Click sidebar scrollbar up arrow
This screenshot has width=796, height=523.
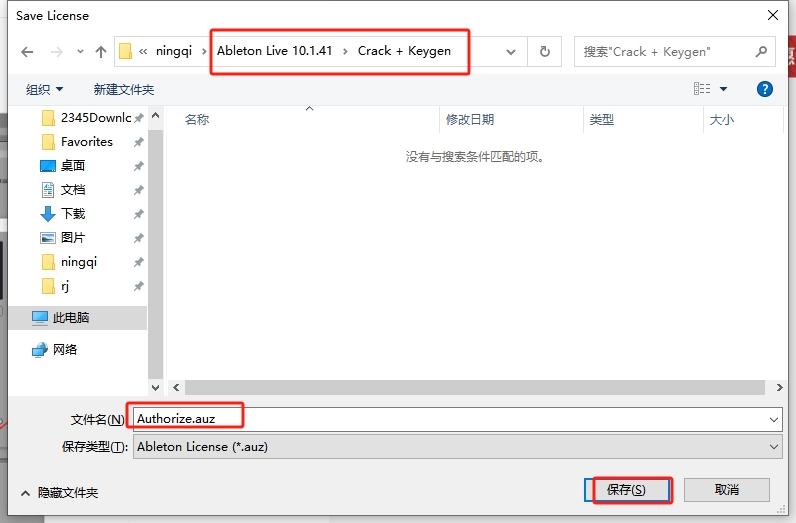pos(156,115)
